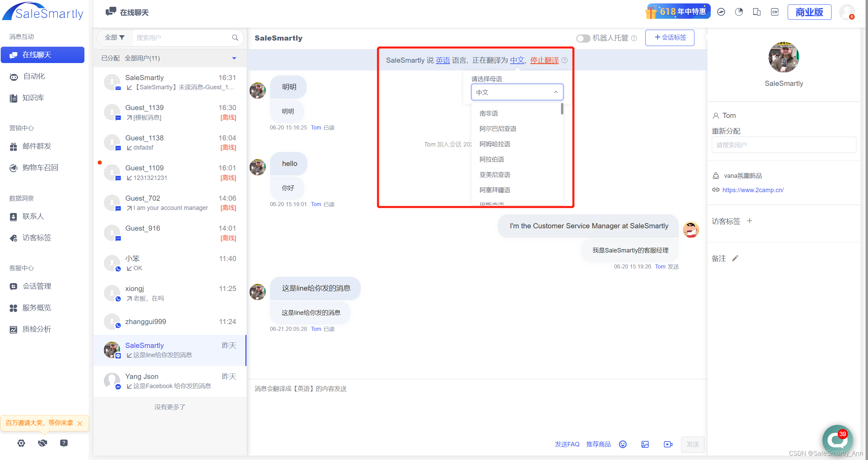The image size is (868, 460).
Task: Open settings gear icon at bottom left
Action: tap(21, 443)
